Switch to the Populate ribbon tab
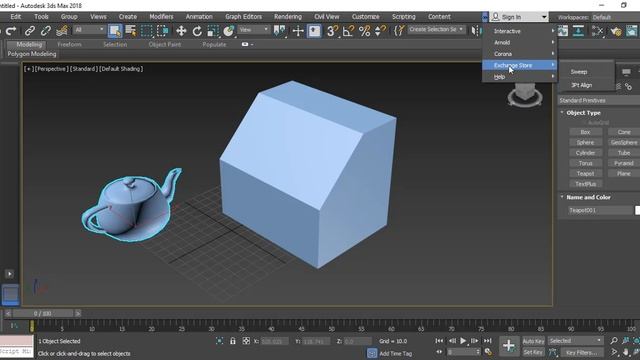The image size is (640, 360). click(x=214, y=44)
